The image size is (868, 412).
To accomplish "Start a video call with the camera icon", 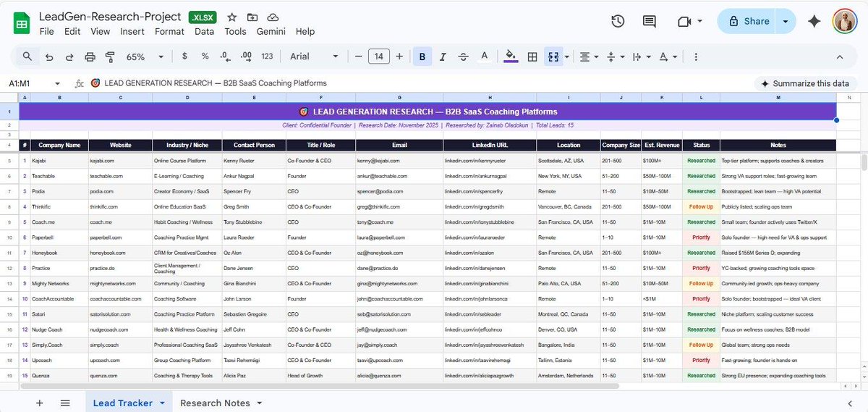I will click(684, 21).
